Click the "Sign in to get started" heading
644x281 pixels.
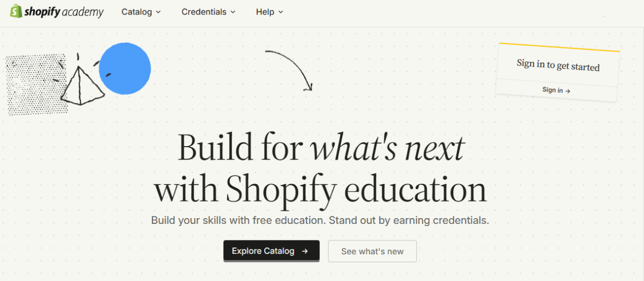tap(558, 66)
